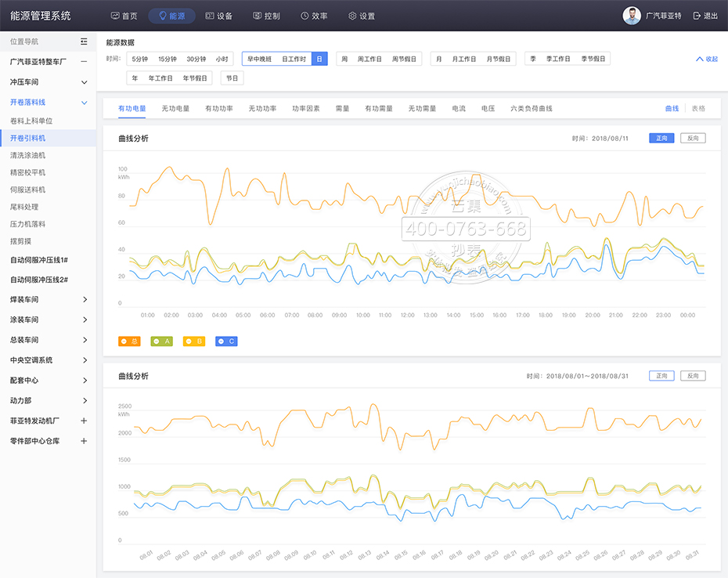Expand the 冲压车间 sidebar section
728x578 pixels.
tap(85, 82)
